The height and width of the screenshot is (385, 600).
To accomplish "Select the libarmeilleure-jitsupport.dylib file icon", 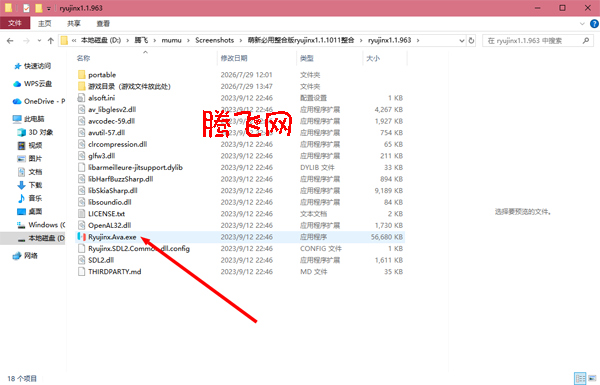I will coord(81,167).
